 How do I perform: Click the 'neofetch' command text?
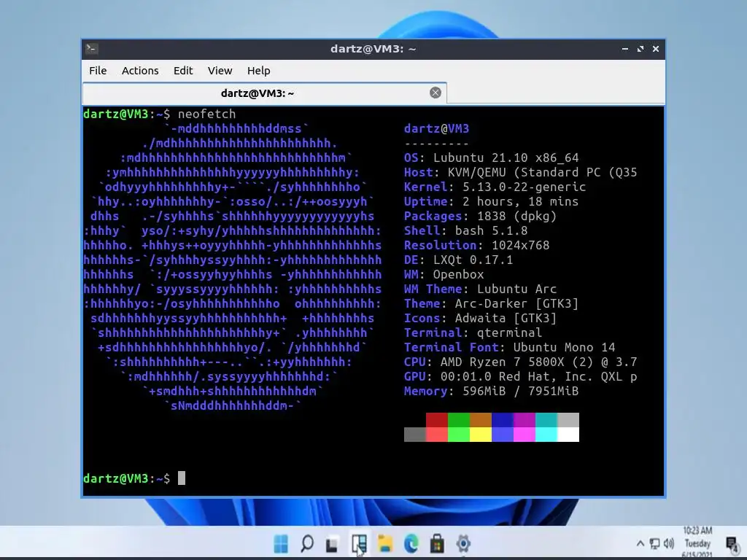click(x=206, y=114)
